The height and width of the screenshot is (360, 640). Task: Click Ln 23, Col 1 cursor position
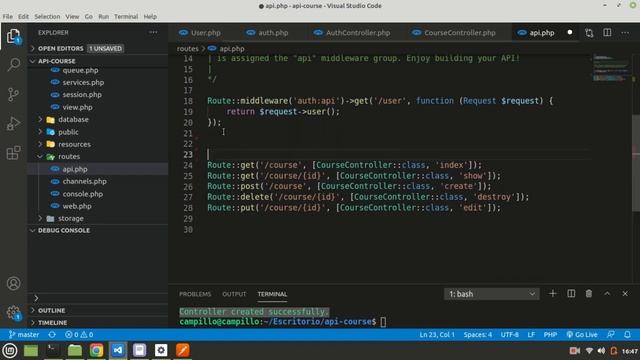pyautogui.click(x=437, y=334)
